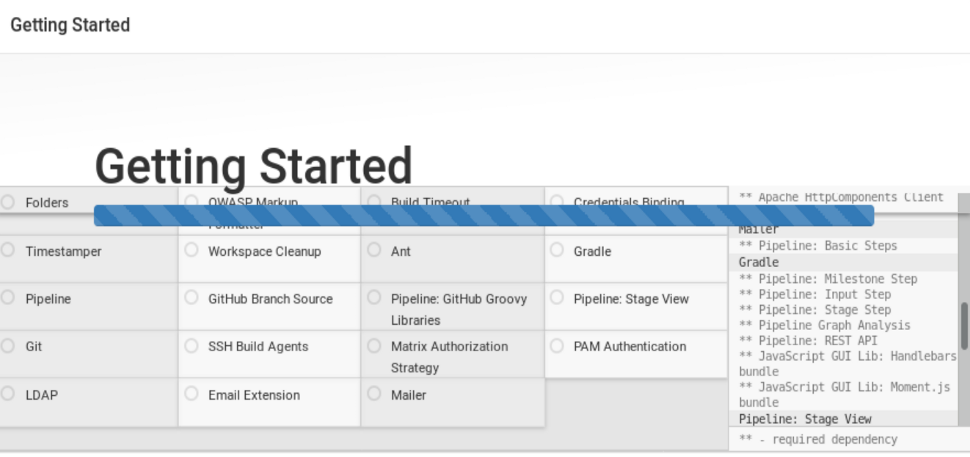Select the Mailer plugin name in the grid
Image resolution: width=970 pixels, height=457 pixels.
click(408, 395)
